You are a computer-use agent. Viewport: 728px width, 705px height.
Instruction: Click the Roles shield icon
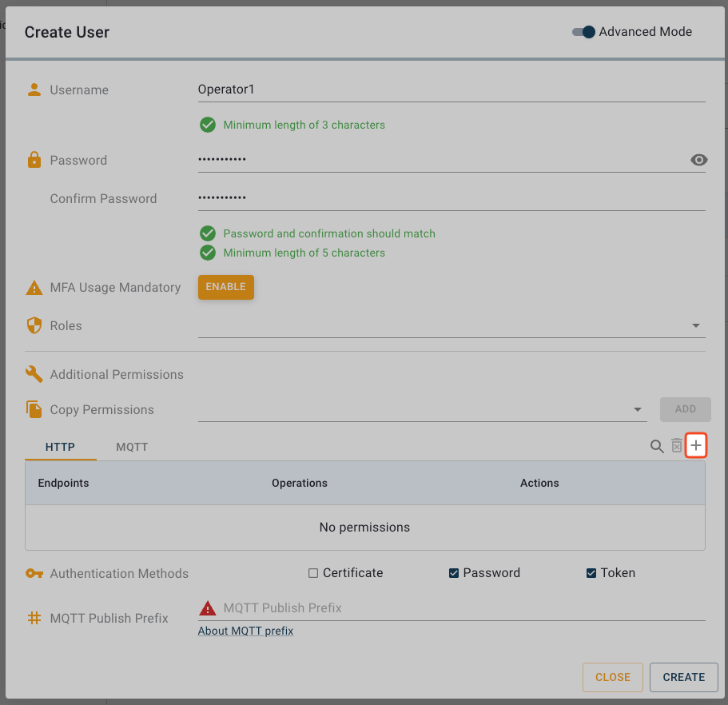[x=34, y=325]
